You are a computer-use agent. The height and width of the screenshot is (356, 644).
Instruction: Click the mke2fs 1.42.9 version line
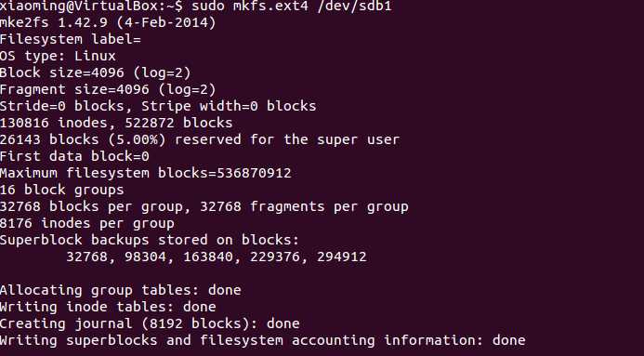point(108,22)
